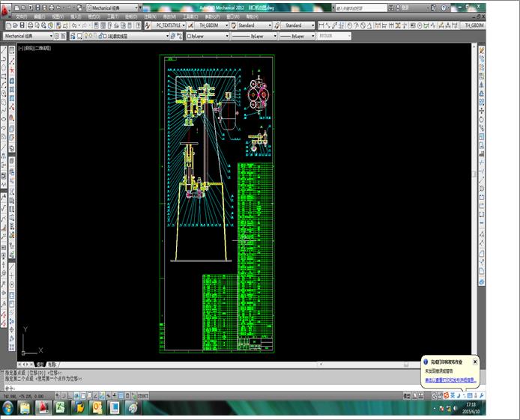Click the Undo arrow in standard toolbar
The image size is (520, 420).
[75, 25]
